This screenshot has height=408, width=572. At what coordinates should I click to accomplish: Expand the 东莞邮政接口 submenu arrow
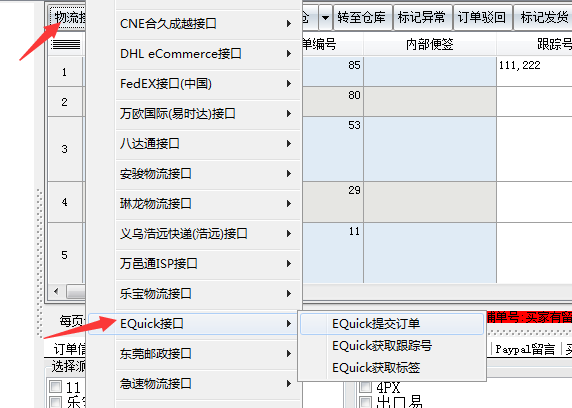(x=289, y=354)
